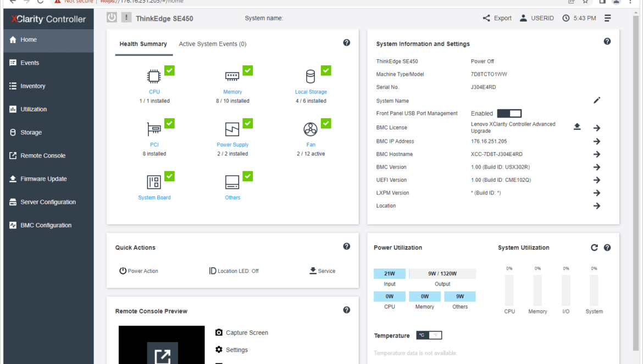This screenshot has width=643, height=364.
Task: Open help for System Information and Settings
Action: click(607, 41)
